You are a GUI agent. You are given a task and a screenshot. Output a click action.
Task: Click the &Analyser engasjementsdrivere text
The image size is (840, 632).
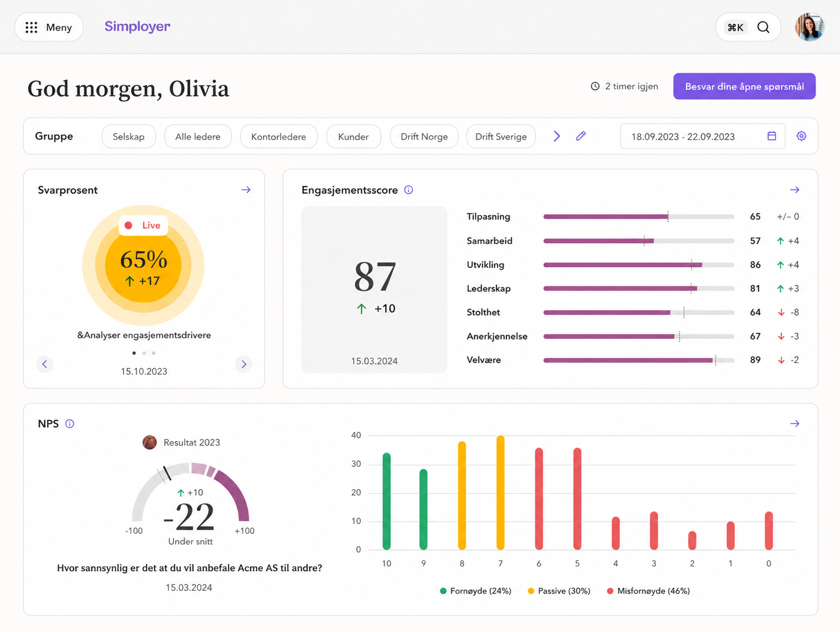tap(144, 335)
